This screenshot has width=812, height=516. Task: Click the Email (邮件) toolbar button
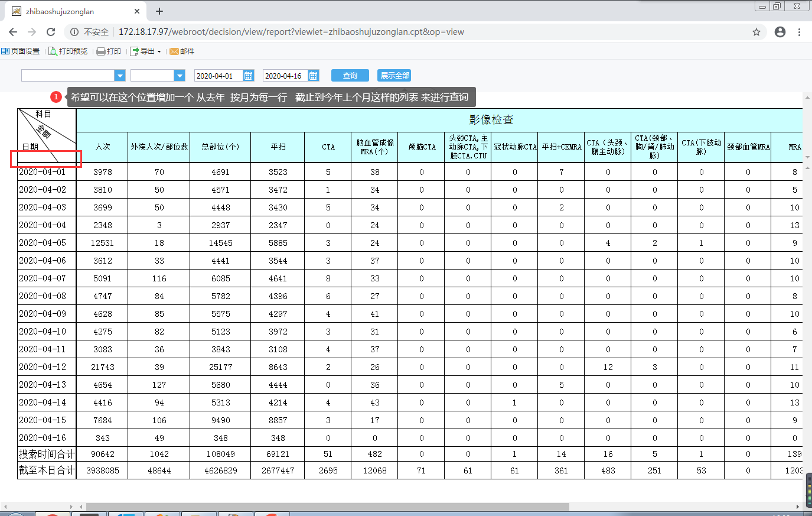pyautogui.click(x=182, y=51)
